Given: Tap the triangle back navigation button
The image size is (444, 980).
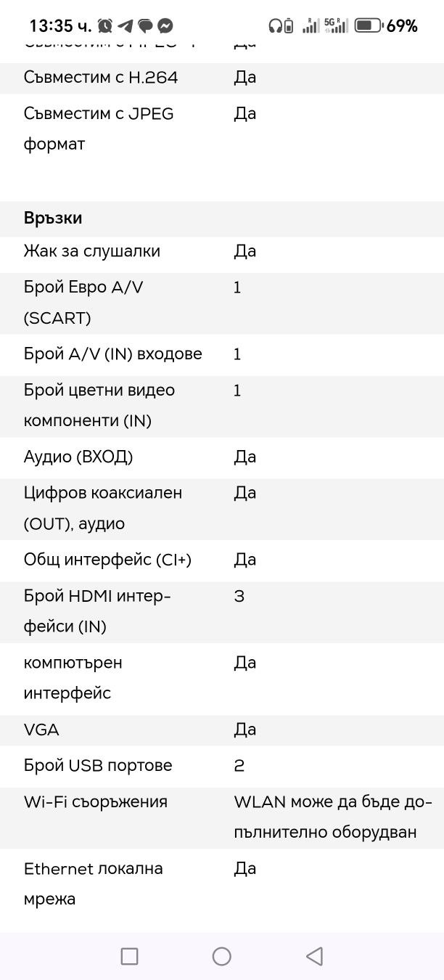Looking at the screenshot, I should (x=314, y=956).
